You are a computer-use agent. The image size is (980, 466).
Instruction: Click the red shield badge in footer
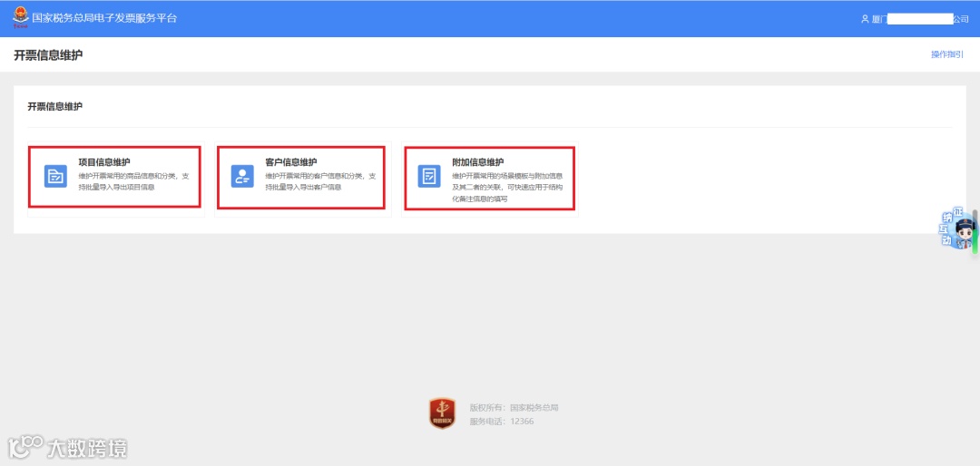pos(443,413)
